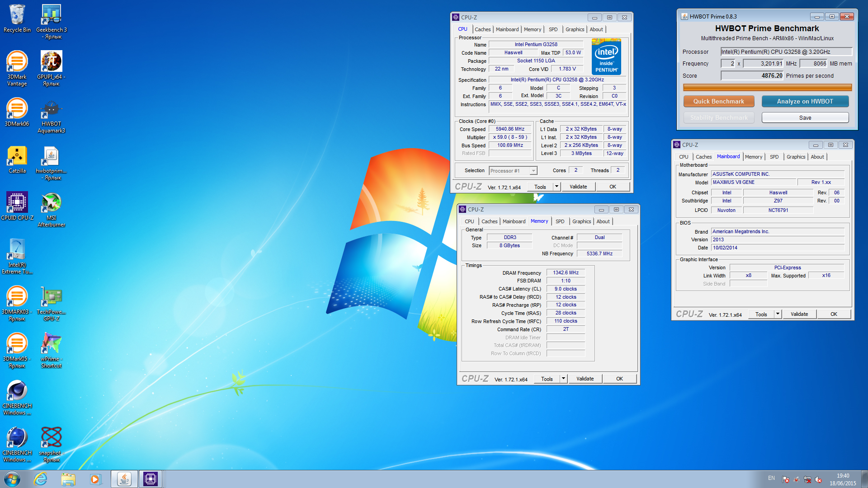868x488 pixels.
Task: Click the Quick Benchmark button
Action: click(719, 101)
